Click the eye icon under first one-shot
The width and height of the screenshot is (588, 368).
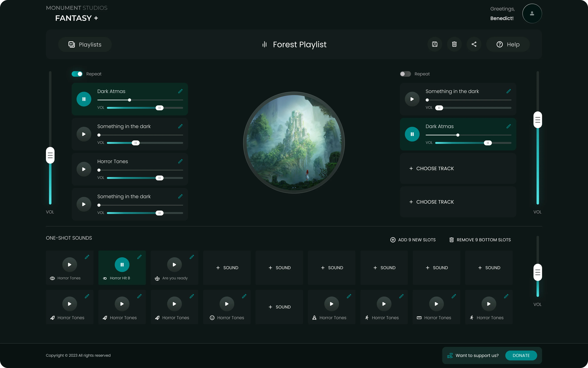[52, 278]
